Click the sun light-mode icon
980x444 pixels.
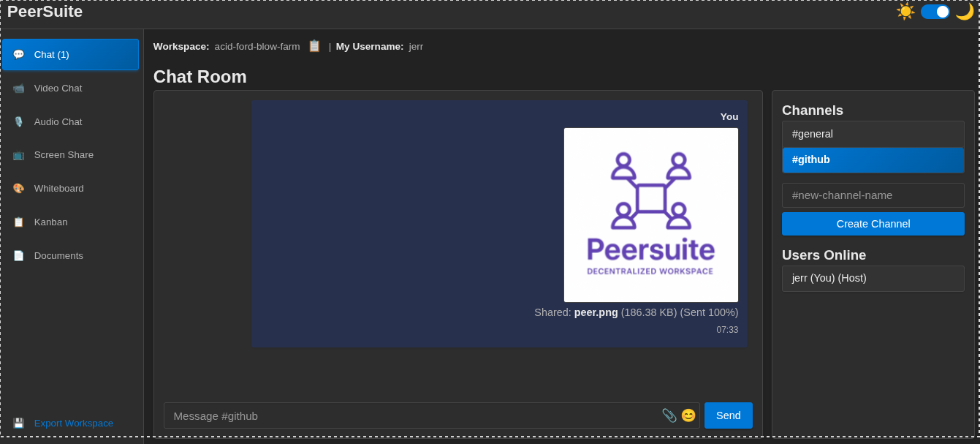click(905, 12)
